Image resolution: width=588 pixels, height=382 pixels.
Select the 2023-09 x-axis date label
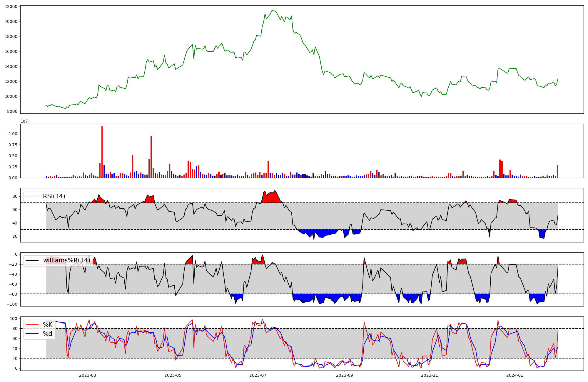(345, 375)
